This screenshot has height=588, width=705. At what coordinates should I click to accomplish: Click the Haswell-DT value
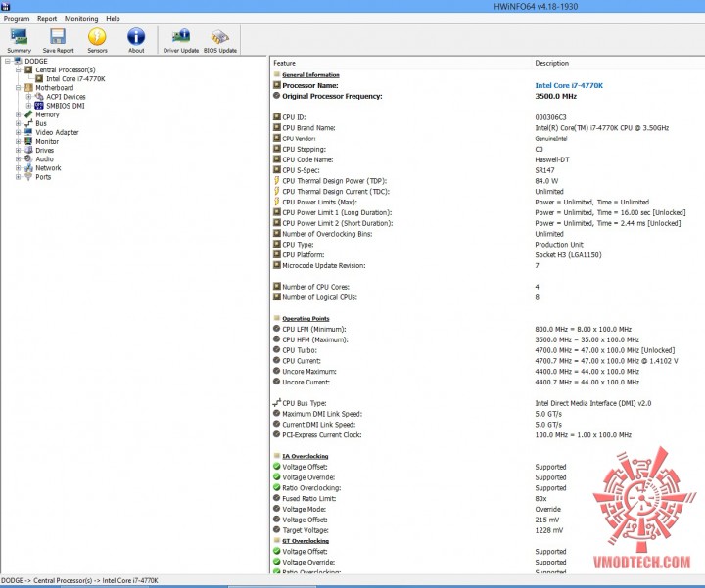pyautogui.click(x=551, y=159)
